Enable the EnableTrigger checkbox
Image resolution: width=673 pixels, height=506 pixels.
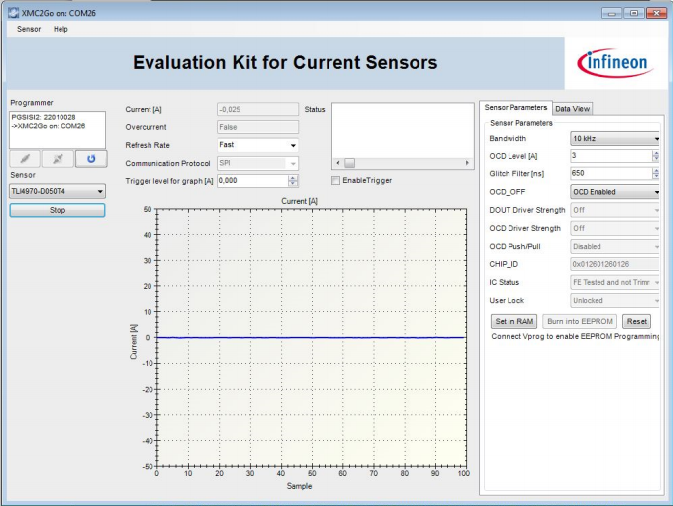[336, 181]
